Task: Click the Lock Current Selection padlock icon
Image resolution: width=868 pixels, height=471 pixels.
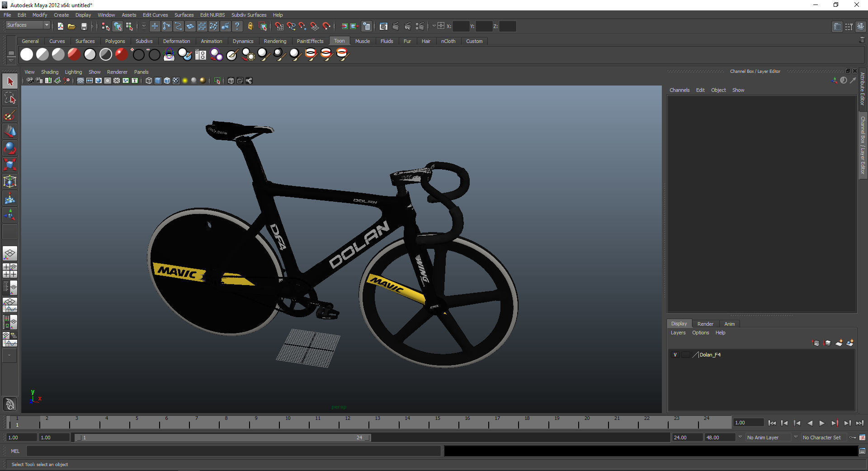Action: tap(250, 26)
